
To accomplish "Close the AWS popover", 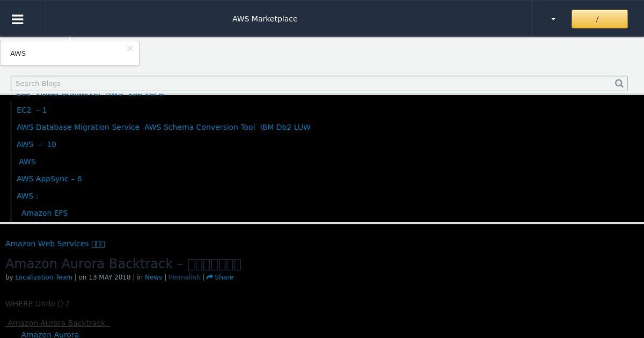I will [130, 48].
